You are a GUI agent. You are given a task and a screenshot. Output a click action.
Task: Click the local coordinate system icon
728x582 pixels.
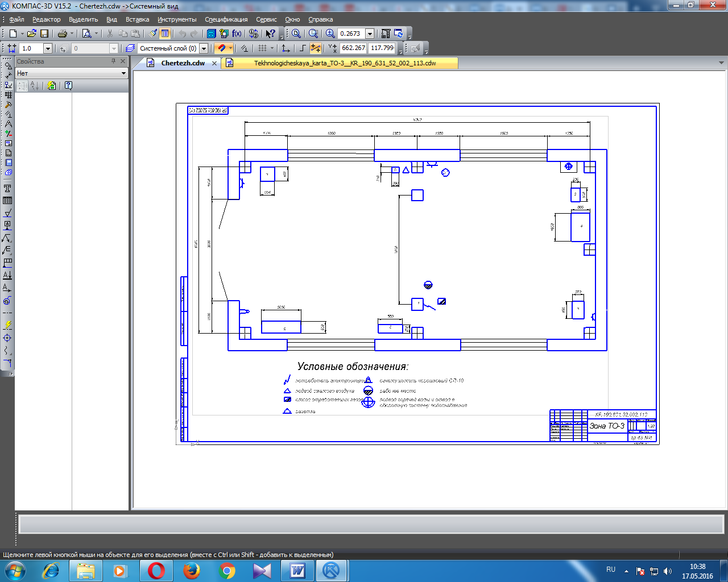tap(286, 48)
